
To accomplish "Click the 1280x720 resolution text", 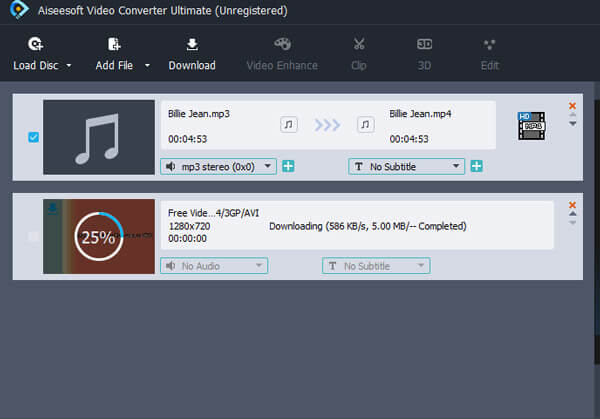I will click(x=189, y=226).
